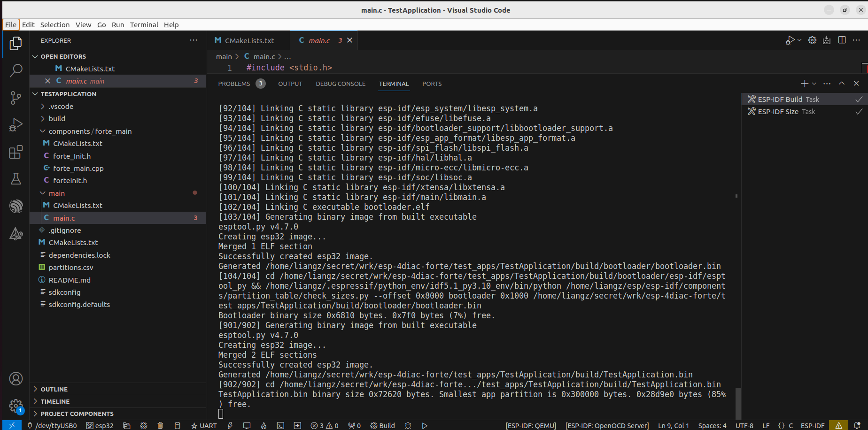This screenshot has width=868, height=430.
Task: Open SDK config gear in status bar
Action: (144, 425)
